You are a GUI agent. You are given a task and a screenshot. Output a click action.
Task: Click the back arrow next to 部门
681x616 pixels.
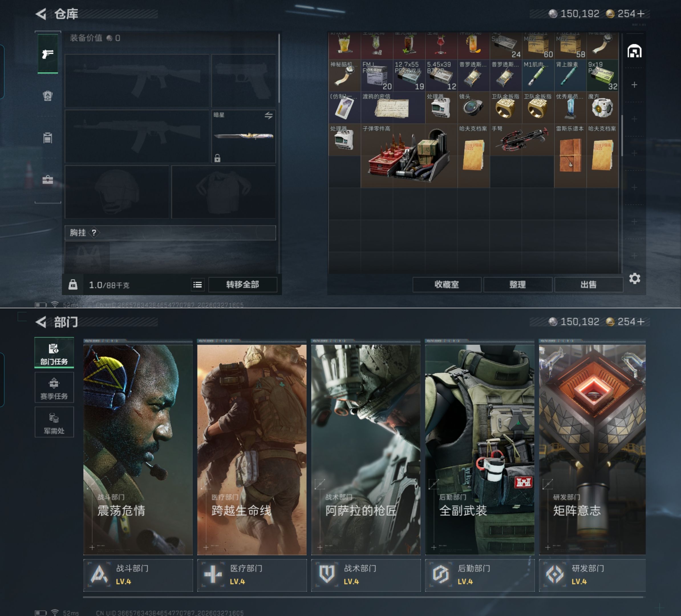click(x=41, y=322)
